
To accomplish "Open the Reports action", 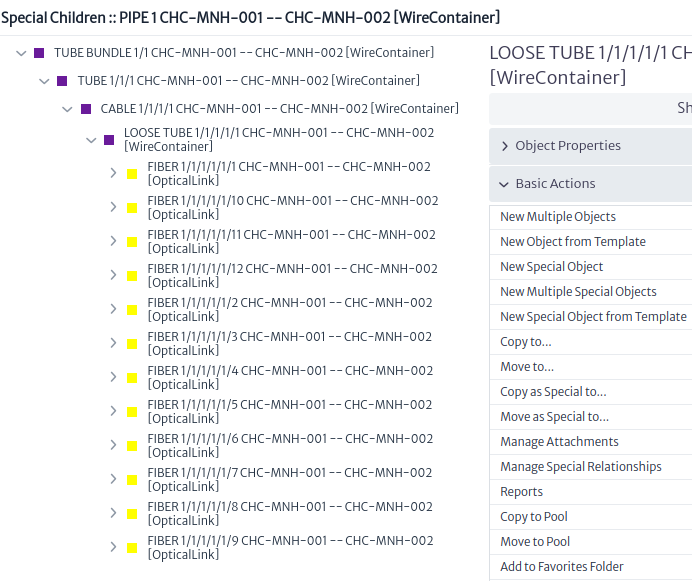I will click(521, 491).
